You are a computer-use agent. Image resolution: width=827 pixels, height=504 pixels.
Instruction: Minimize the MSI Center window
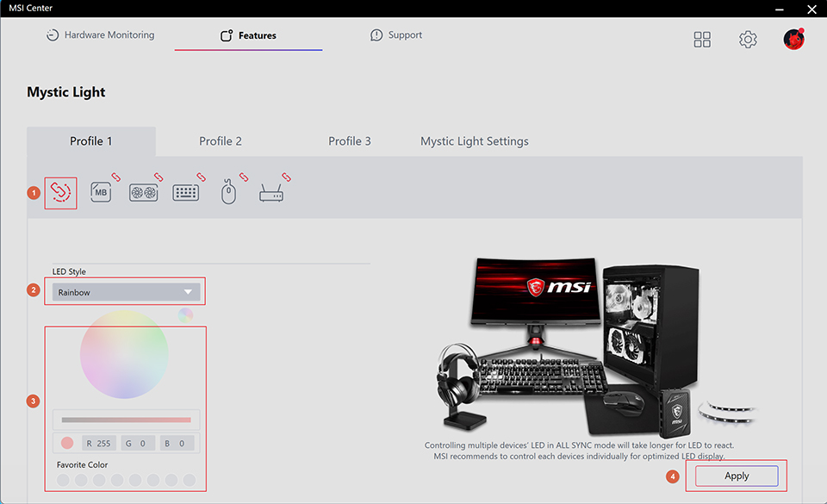pos(779,9)
